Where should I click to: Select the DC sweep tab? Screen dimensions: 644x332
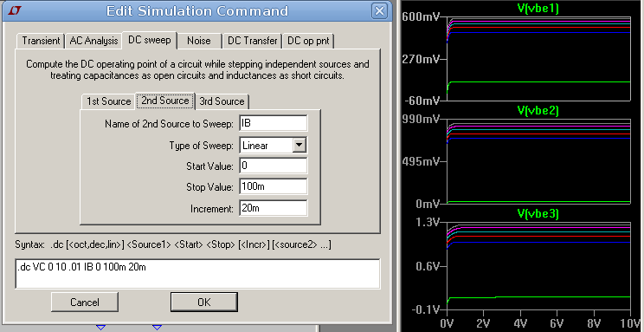click(x=150, y=40)
